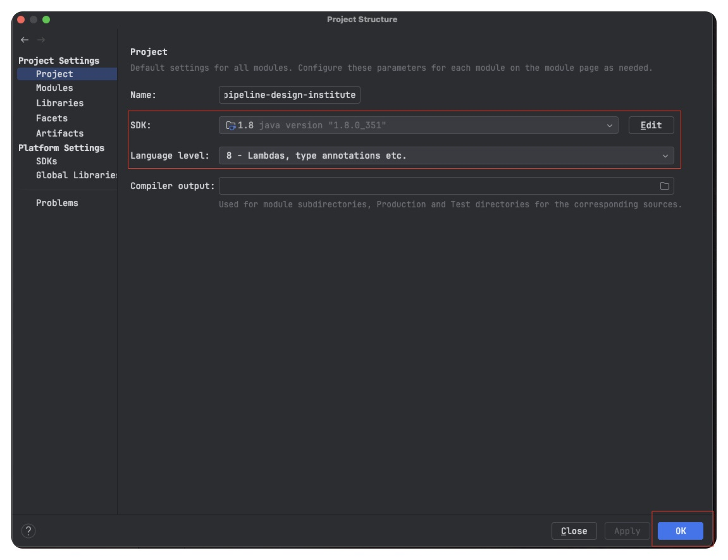The height and width of the screenshot is (560, 728).
Task: Expand the SDK dropdown chevron
Action: click(x=609, y=125)
